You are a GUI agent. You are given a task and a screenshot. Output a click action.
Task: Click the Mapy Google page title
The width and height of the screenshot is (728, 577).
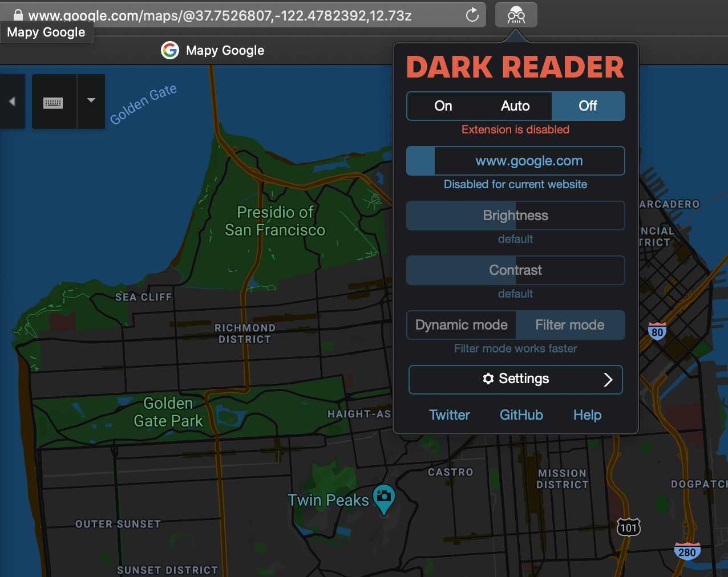click(225, 50)
